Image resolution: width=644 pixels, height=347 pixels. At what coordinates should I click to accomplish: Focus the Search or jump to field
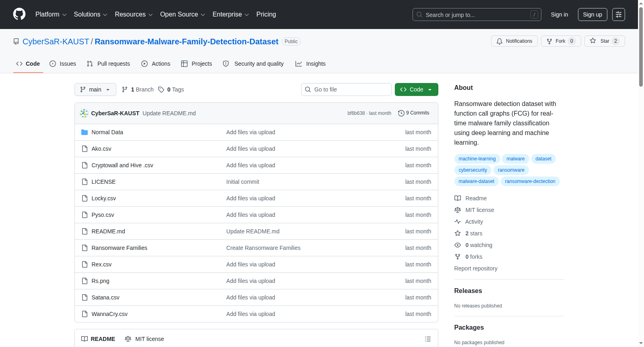(x=477, y=15)
